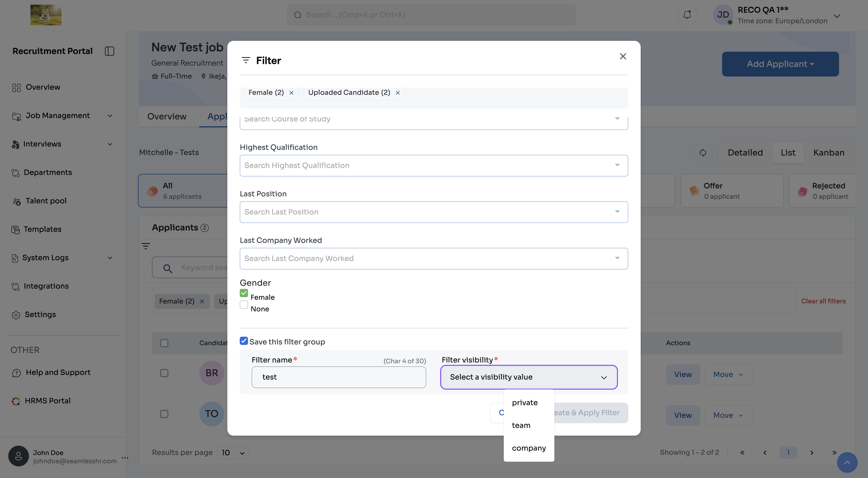Click Clear all filters link
This screenshot has width=868, height=478.
tap(823, 301)
